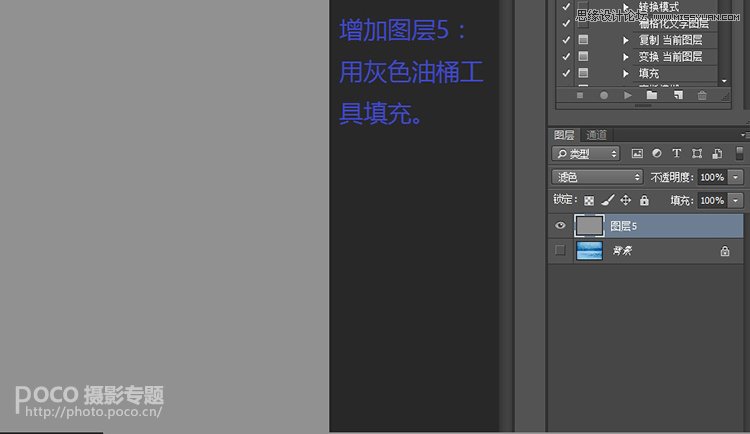Click the 图层5 gray layer thumbnail

click(589, 226)
